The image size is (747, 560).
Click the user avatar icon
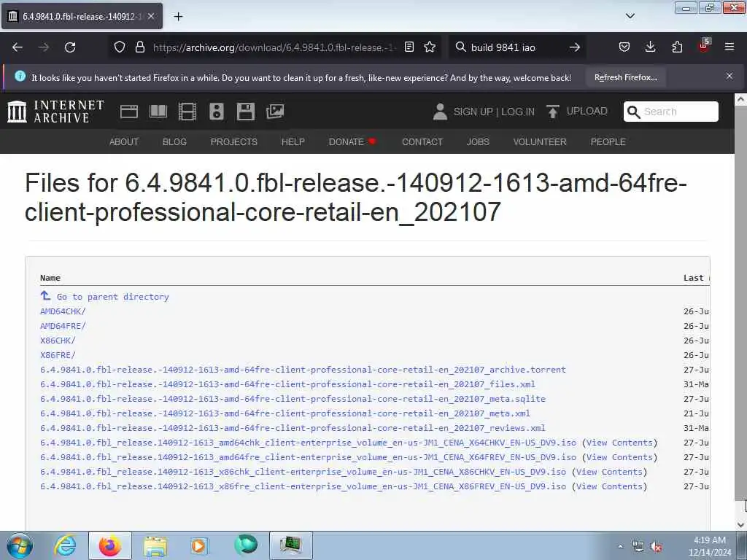(440, 112)
